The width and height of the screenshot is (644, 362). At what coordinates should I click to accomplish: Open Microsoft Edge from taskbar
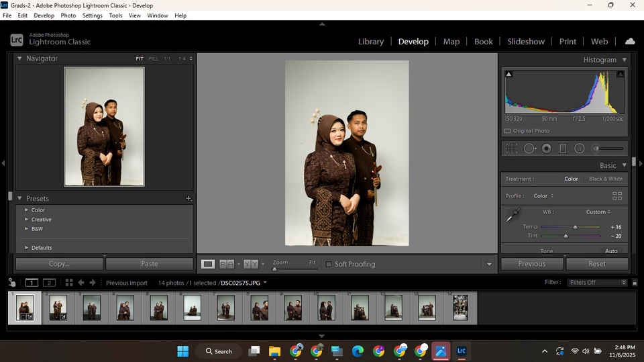358,351
